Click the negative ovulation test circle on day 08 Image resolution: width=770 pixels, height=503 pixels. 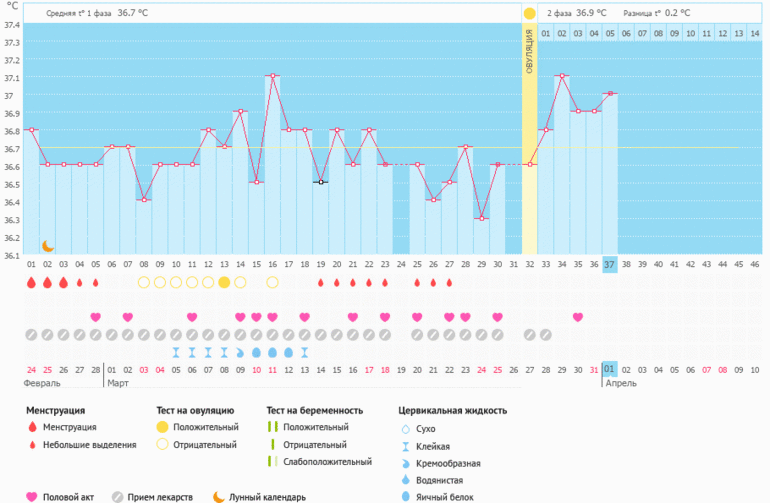coord(144,283)
